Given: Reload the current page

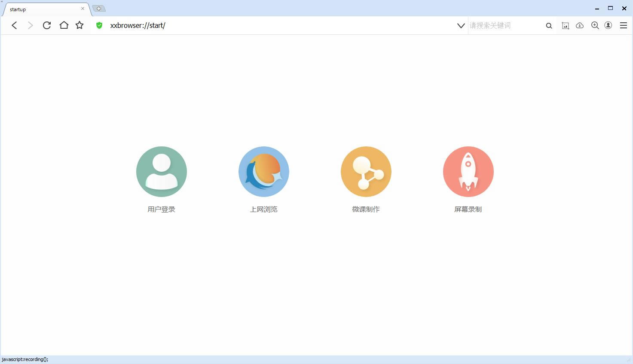Looking at the screenshot, I should (x=47, y=25).
